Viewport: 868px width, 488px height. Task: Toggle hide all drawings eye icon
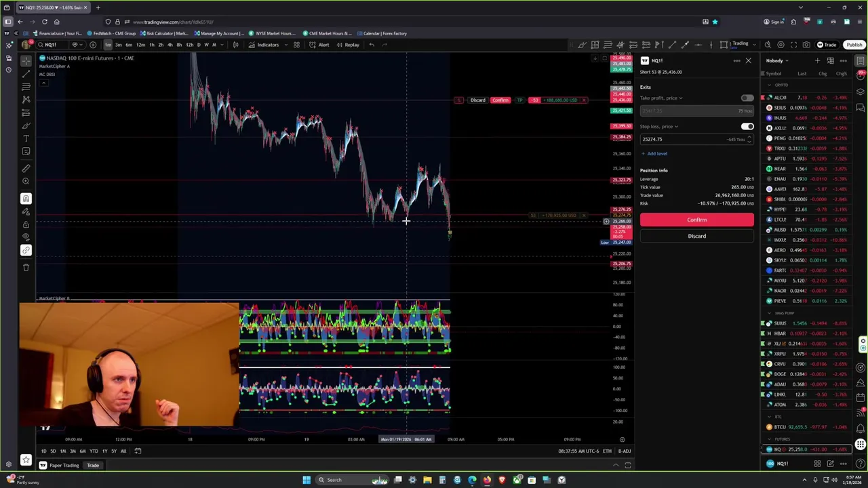pos(26,237)
